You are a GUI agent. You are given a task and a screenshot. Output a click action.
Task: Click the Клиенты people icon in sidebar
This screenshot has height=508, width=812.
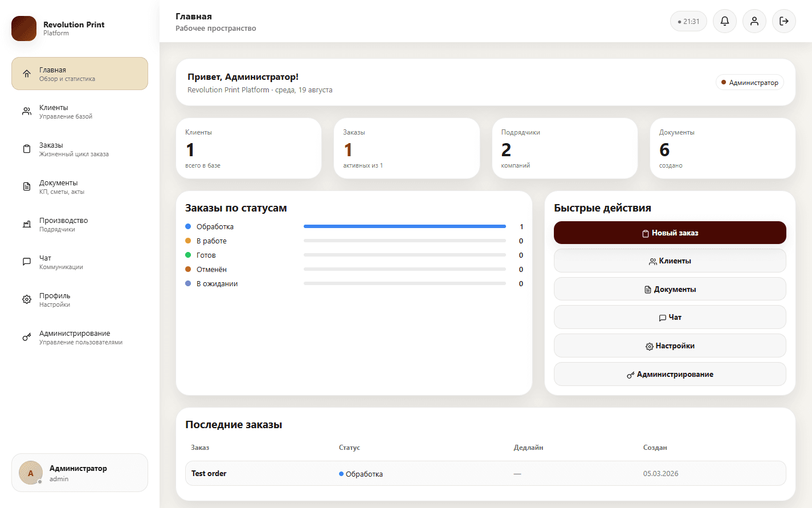[x=27, y=111]
